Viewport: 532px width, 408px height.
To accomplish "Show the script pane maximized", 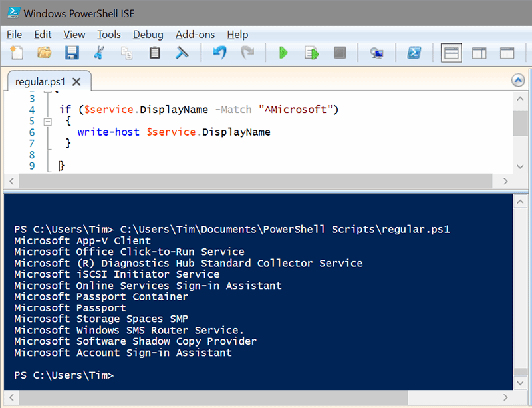I will point(507,53).
